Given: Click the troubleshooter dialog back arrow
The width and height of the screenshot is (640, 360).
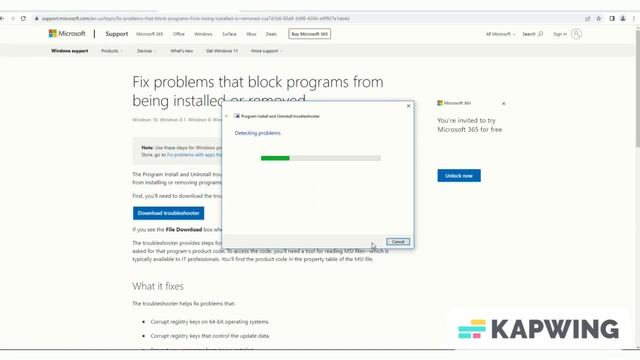Looking at the screenshot, I should tap(227, 116).
